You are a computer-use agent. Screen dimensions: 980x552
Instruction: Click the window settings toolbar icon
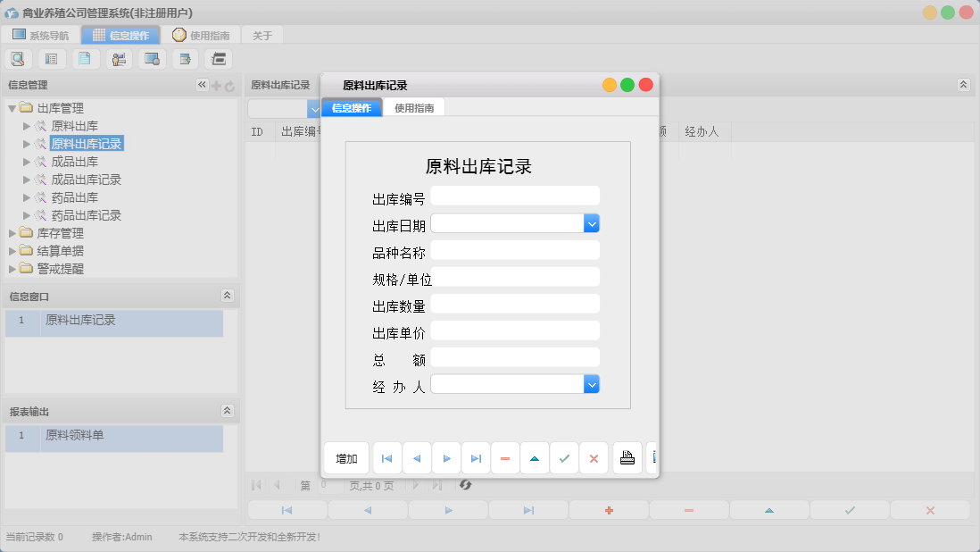point(150,58)
